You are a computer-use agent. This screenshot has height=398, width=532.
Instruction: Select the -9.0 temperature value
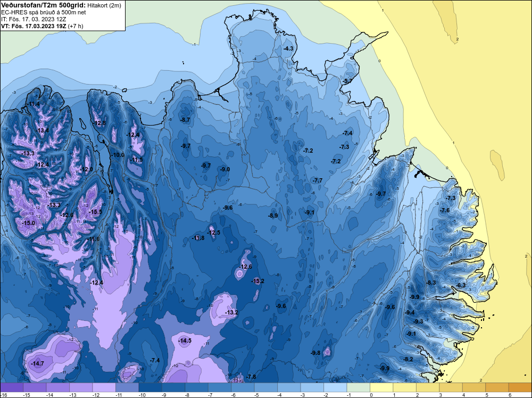coord(225,170)
